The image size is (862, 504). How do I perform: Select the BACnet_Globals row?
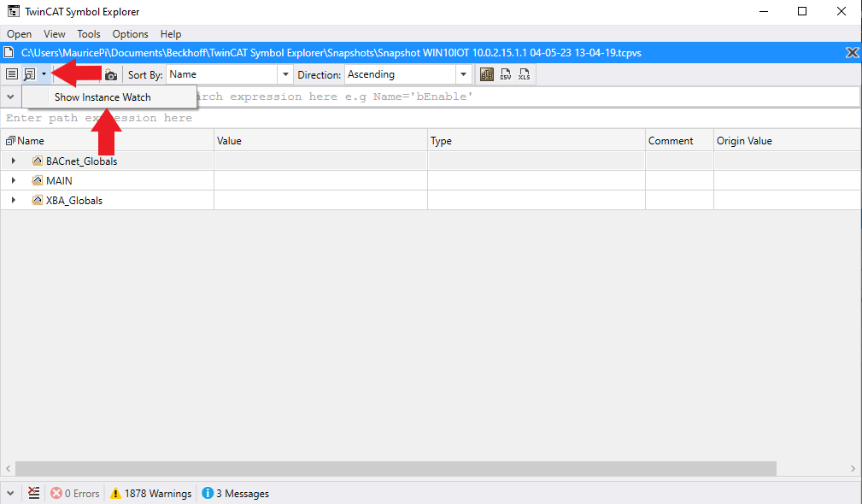pos(431,161)
